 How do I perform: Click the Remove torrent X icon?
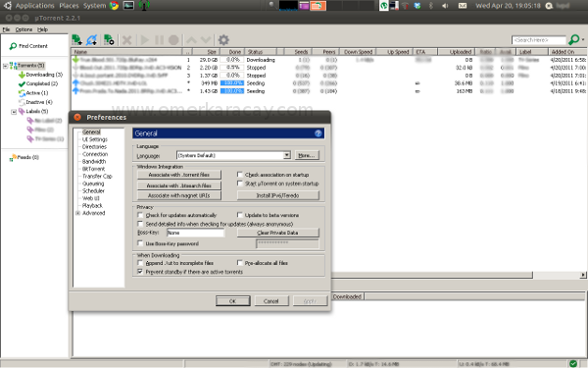(127, 40)
